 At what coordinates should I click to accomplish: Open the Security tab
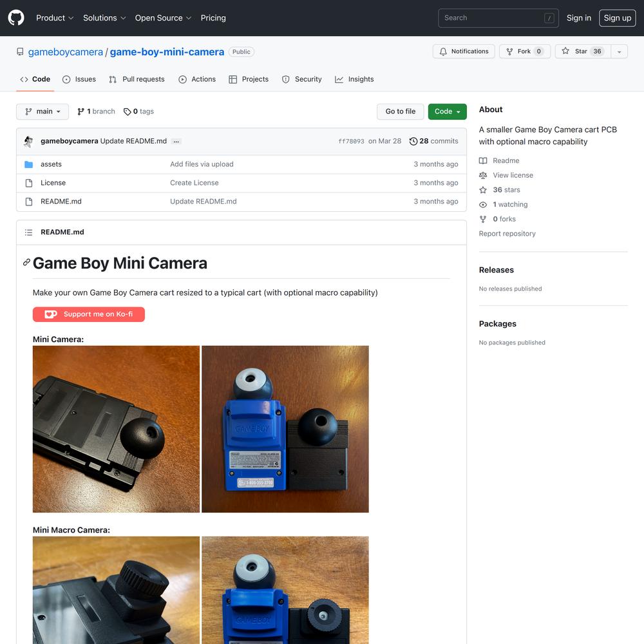click(302, 79)
